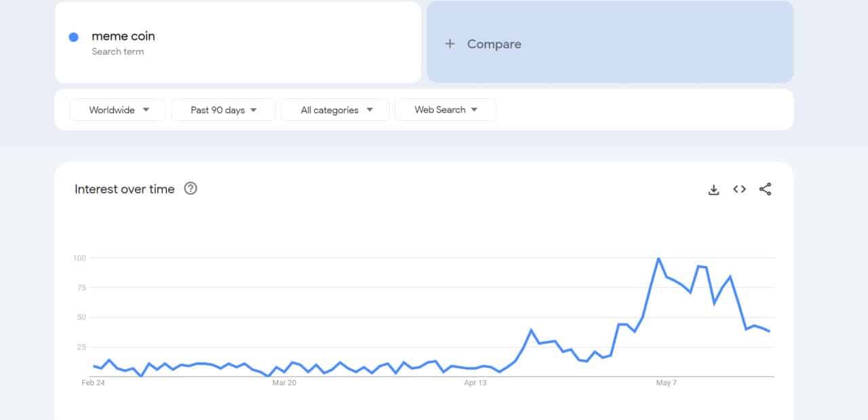Share the Interest over time chart
This screenshot has width=868, height=420.
pos(765,189)
